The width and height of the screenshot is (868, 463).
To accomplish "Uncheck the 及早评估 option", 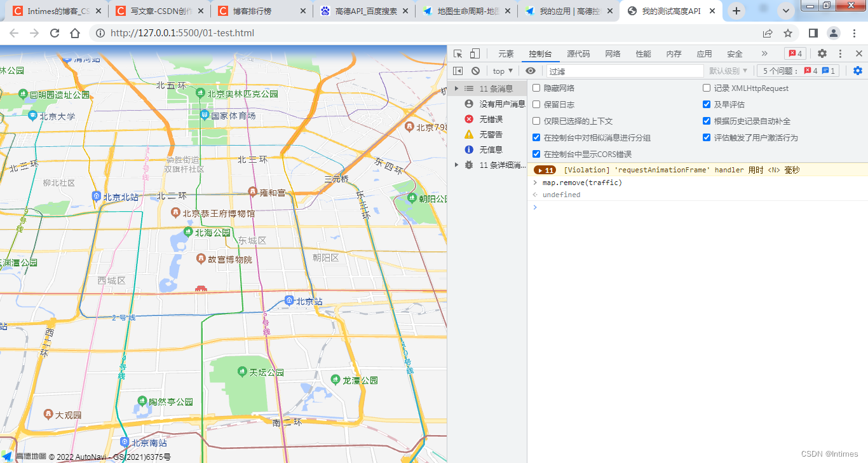I will tap(707, 104).
